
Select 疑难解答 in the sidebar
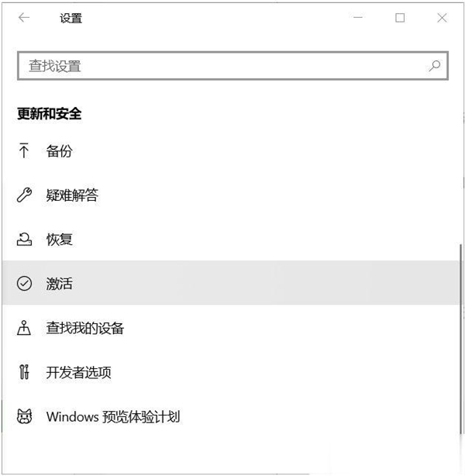[x=72, y=195]
